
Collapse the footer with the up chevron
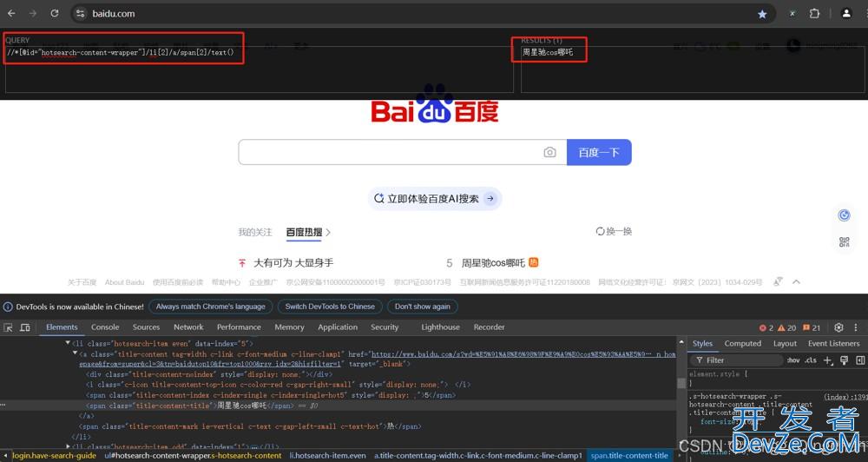(x=796, y=282)
